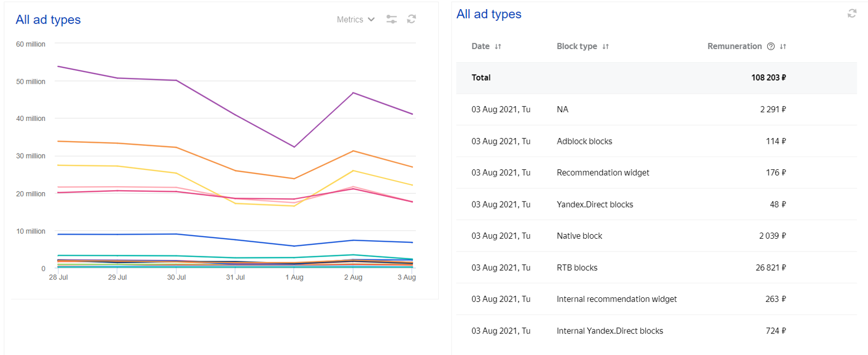The height and width of the screenshot is (355, 868).
Task: Open chart filter settings sliders icon
Action: 391,19
